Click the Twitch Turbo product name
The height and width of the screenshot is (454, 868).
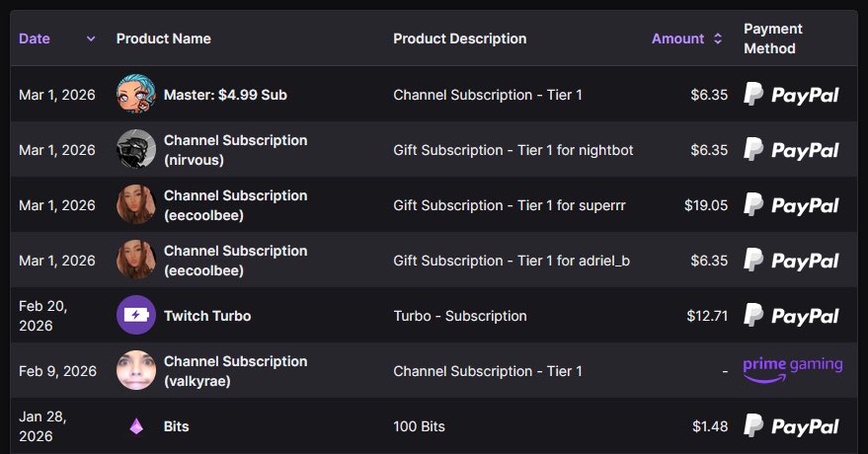coord(207,316)
